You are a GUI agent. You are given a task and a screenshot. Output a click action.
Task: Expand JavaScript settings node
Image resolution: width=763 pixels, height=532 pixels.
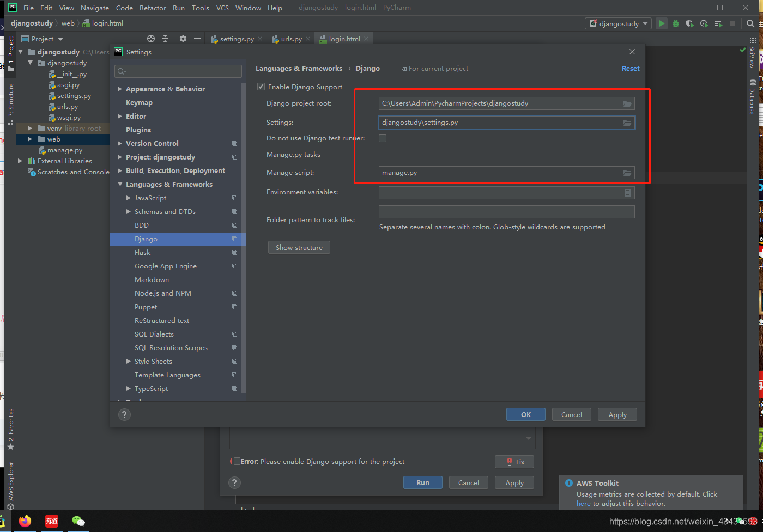[129, 198]
